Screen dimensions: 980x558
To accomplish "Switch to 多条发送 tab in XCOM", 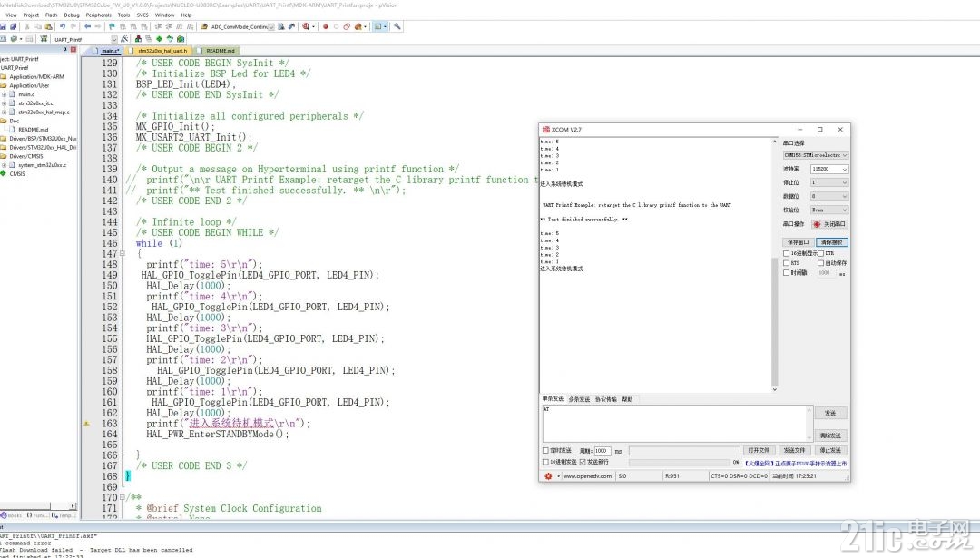I will click(579, 399).
